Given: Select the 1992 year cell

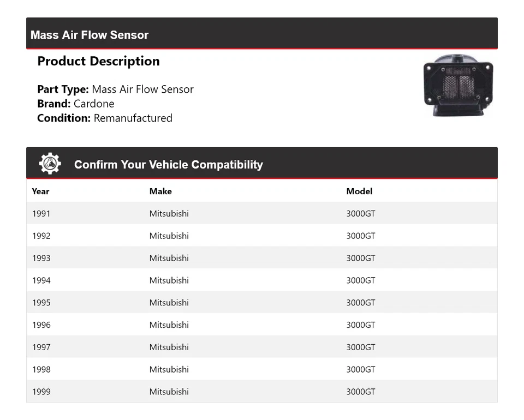Looking at the screenshot, I should [x=41, y=236].
